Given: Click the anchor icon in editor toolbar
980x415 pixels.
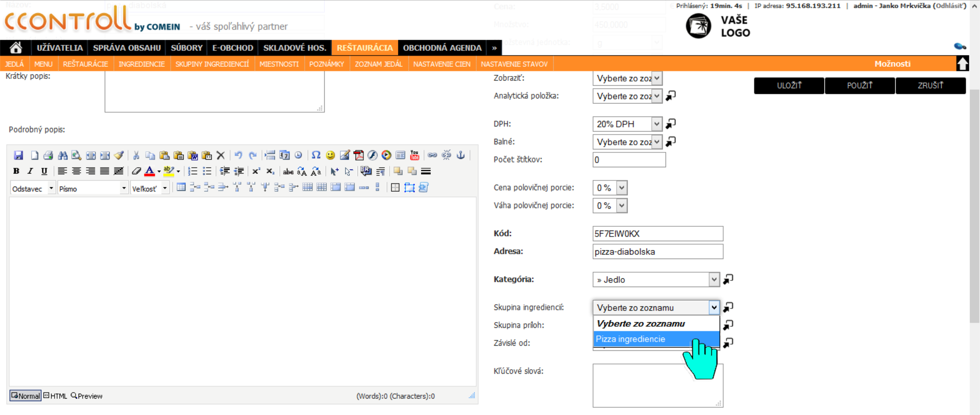Looking at the screenshot, I should [461, 155].
